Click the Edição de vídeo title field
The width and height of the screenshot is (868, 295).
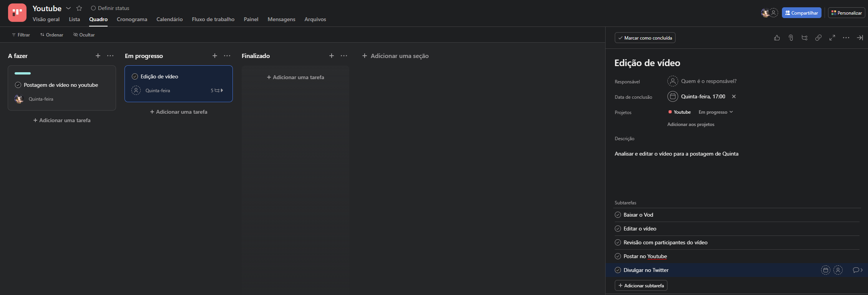[647, 63]
